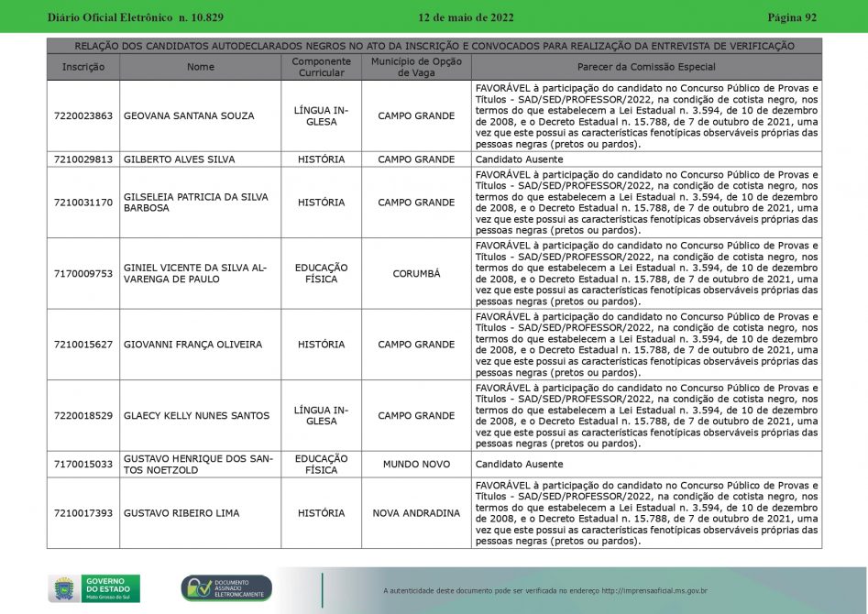Click inscription number 7210029813
This screenshot has width=868, height=614.
(83, 159)
